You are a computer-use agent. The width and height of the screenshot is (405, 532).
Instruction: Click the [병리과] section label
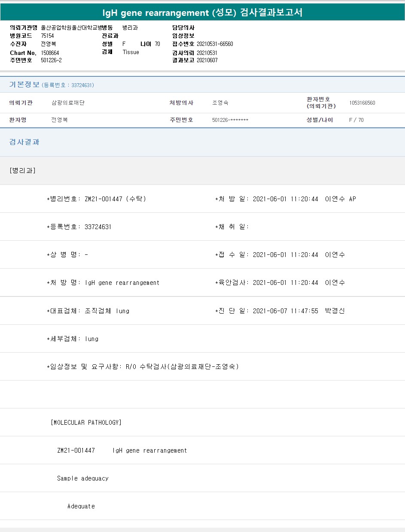22,171
